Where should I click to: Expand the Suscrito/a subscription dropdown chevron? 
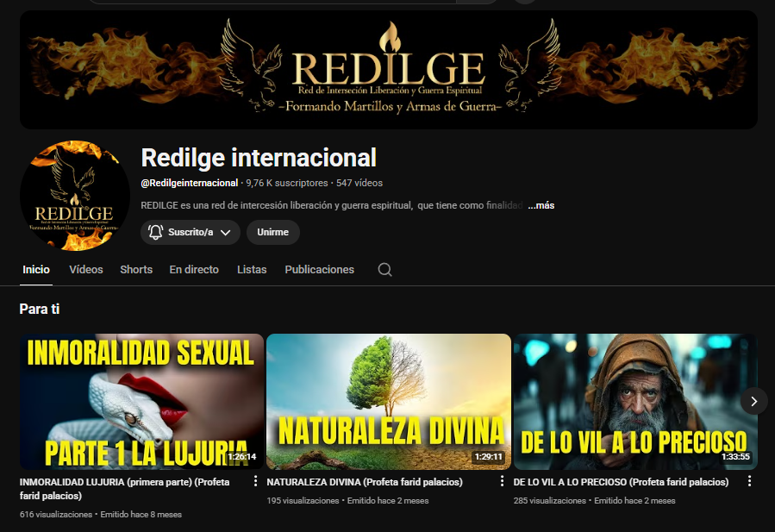(226, 232)
